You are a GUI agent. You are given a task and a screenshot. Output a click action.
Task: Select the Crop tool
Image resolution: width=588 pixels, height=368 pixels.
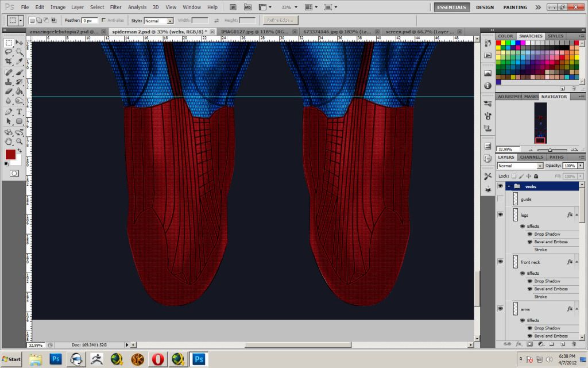[x=9, y=61]
